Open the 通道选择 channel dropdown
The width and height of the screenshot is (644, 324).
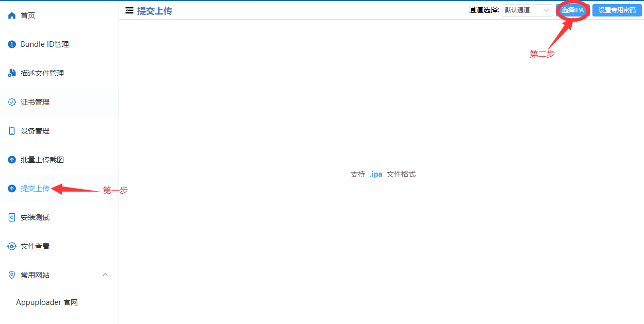tap(526, 10)
